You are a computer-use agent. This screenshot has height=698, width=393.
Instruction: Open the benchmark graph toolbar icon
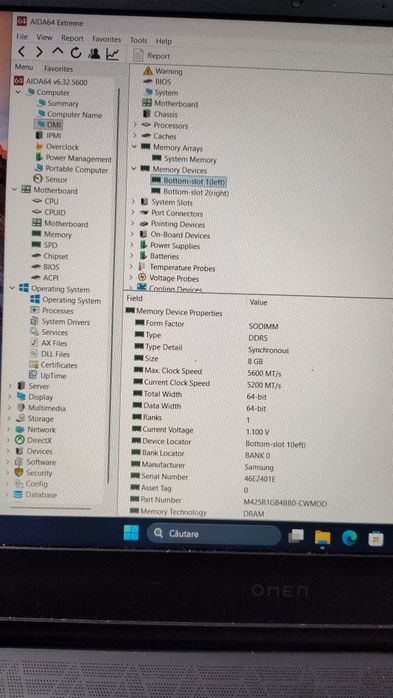(112, 54)
